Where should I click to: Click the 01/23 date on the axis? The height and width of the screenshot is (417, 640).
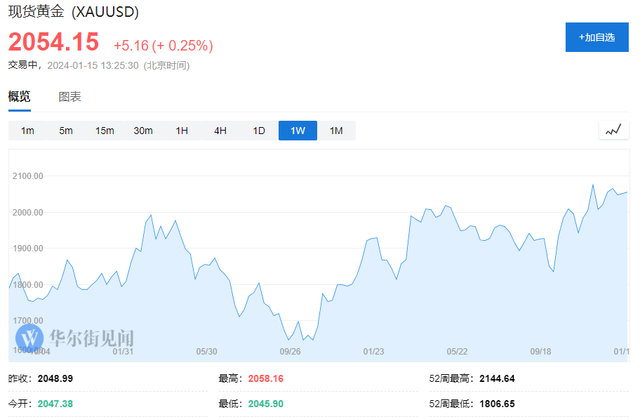coord(374,351)
